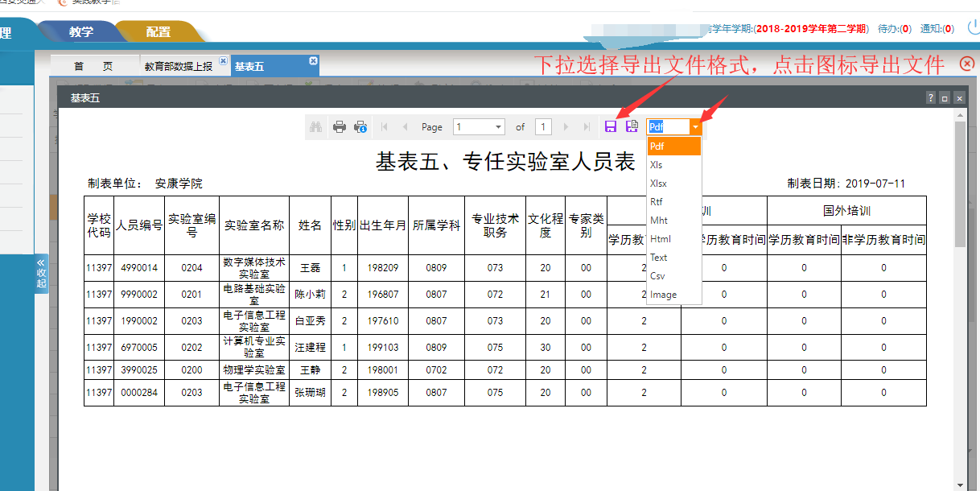Jump to the last page arrow

[587, 127]
